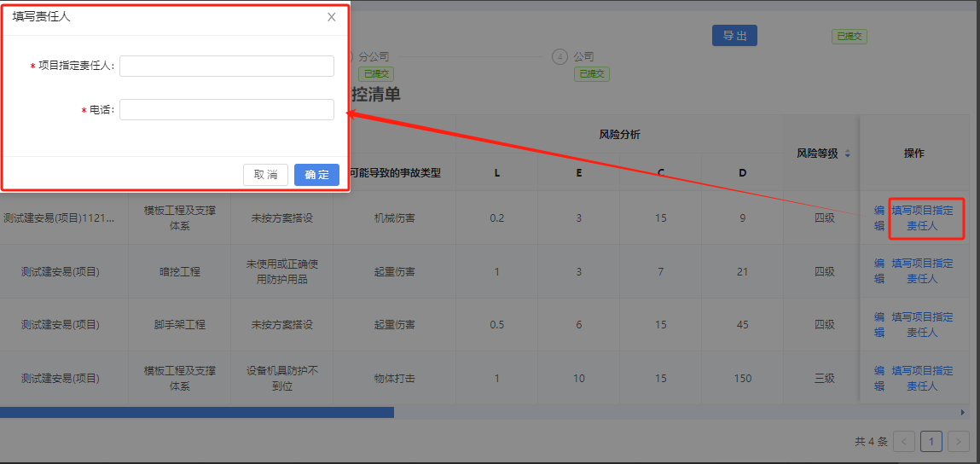Open 填写项目指定责任人 in the 物体打击 row

[922, 379]
